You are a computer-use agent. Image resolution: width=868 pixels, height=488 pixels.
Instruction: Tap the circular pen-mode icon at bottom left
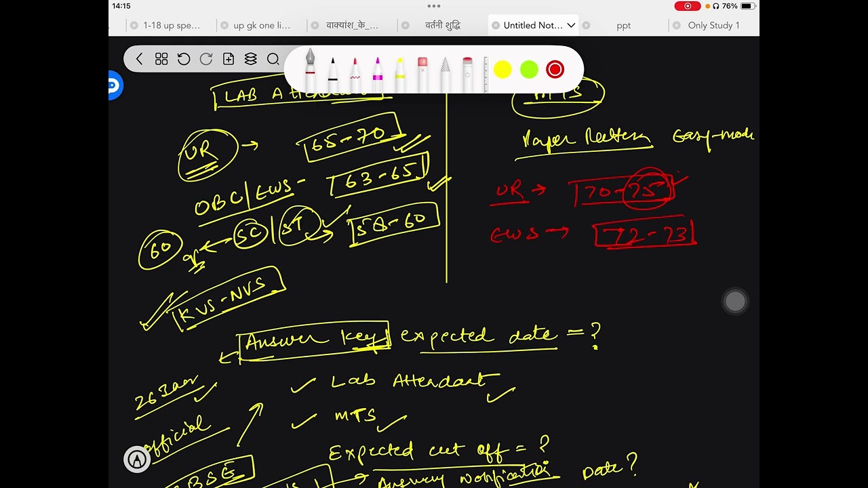tap(137, 460)
